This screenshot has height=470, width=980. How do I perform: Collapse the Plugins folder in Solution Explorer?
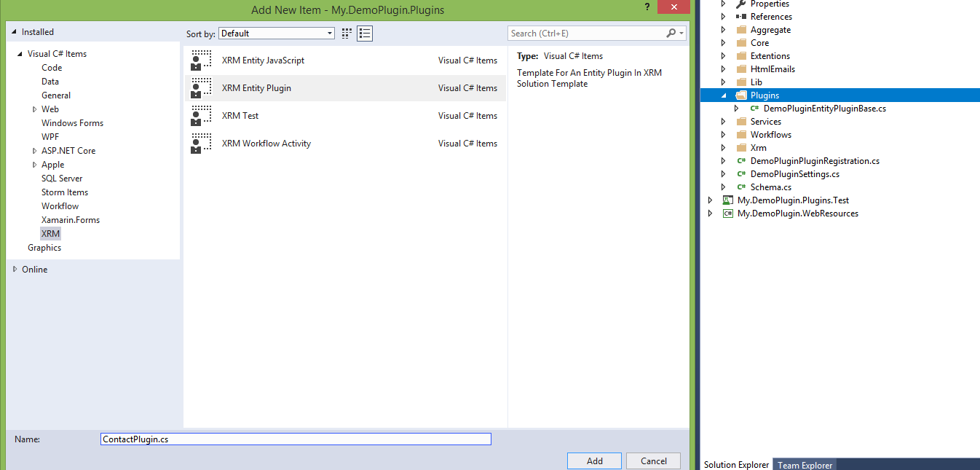[724, 95]
